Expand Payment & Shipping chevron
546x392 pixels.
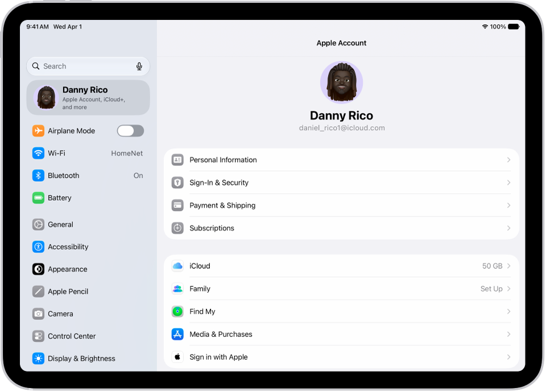508,205
